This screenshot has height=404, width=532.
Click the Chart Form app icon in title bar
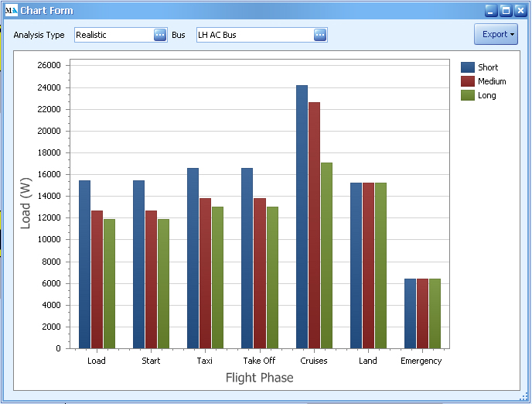10,10
